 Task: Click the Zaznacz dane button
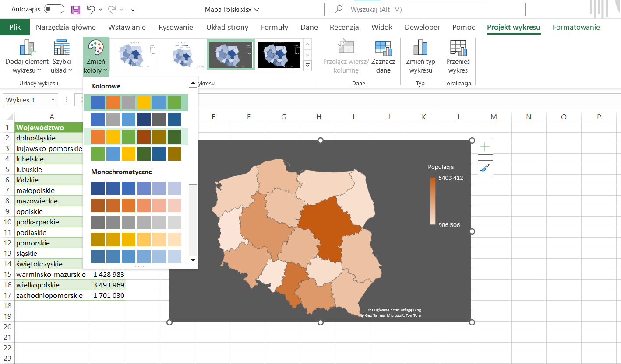point(383,57)
